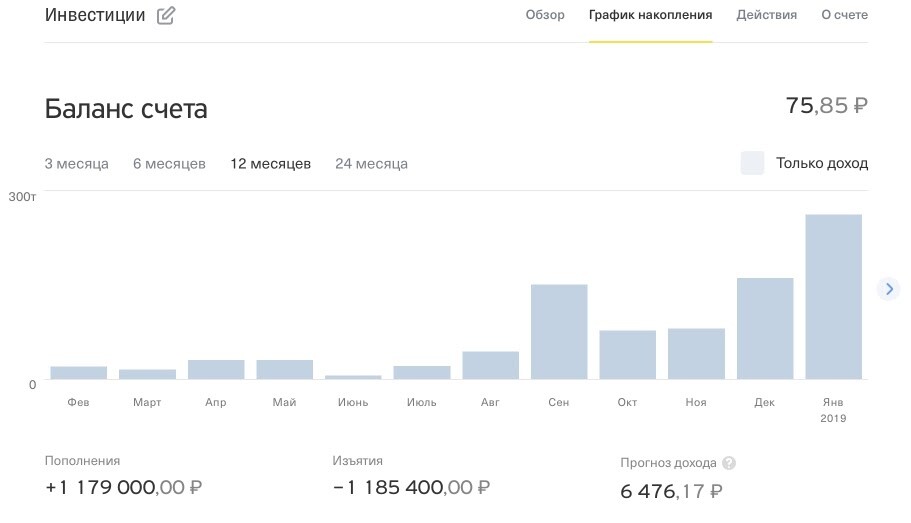
Task: Click the Пополнения total amount
Action: coord(123,487)
